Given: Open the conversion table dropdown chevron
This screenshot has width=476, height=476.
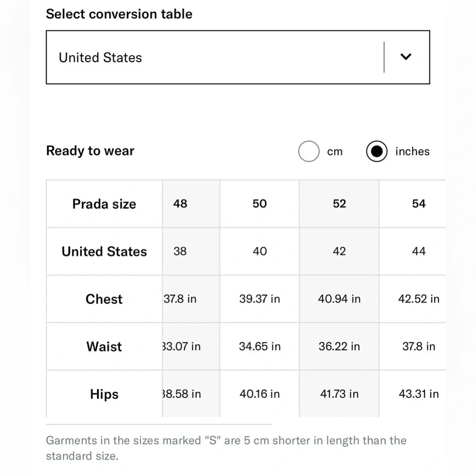Looking at the screenshot, I should tap(406, 57).
